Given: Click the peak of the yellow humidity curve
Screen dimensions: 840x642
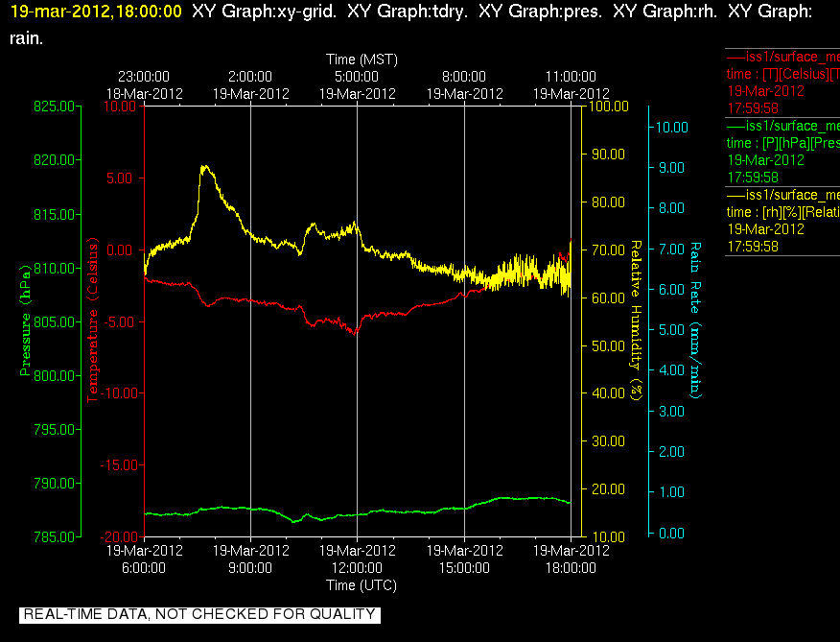Looking at the screenshot, I should 203,167.
